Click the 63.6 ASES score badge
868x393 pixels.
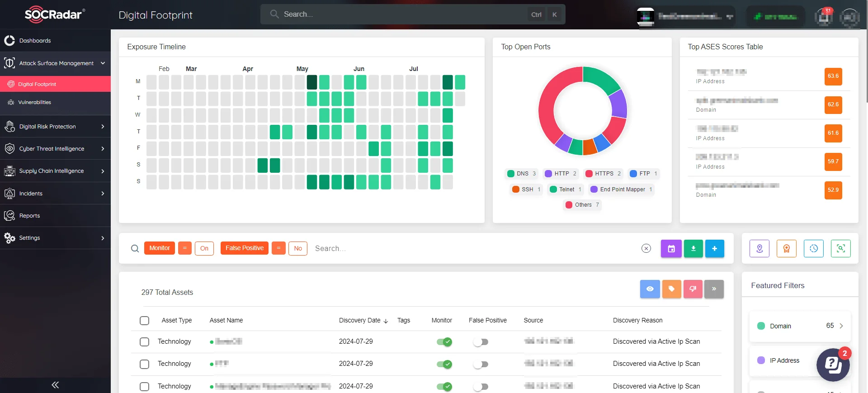[x=833, y=76]
